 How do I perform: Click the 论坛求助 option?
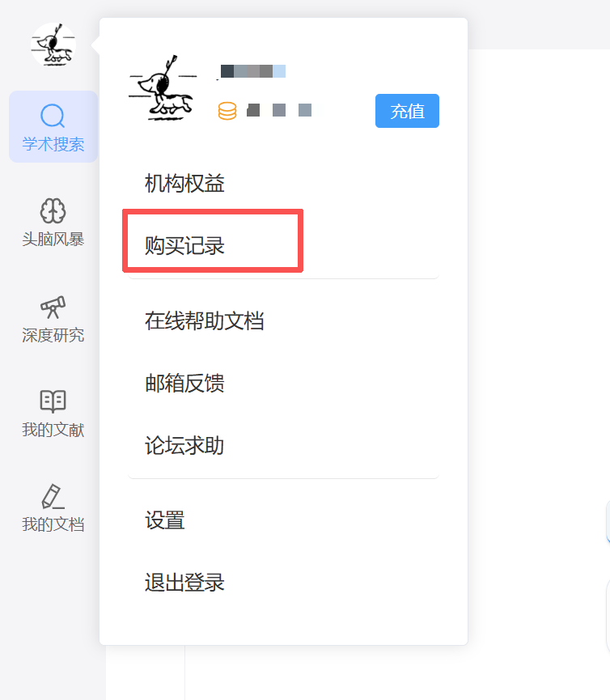184,446
